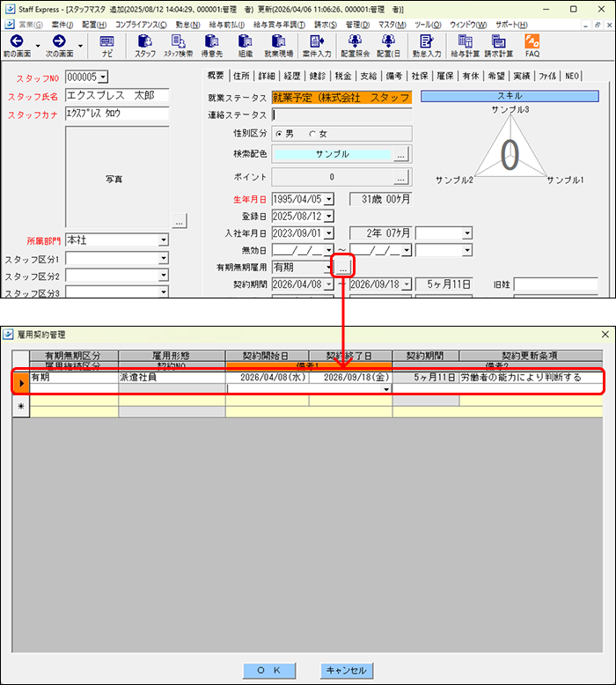Open the 次の画面 history dropdown arrow
The image size is (616, 685).
click(x=80, y=46)
